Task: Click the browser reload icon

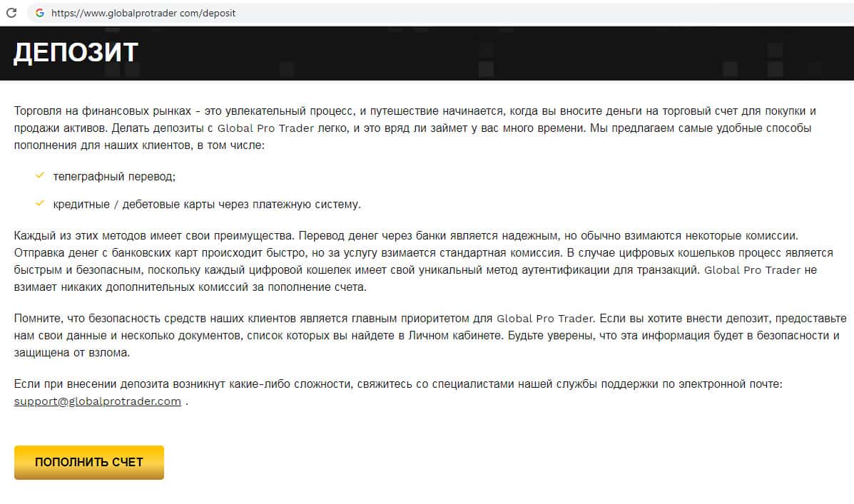Action: [11, 13]
